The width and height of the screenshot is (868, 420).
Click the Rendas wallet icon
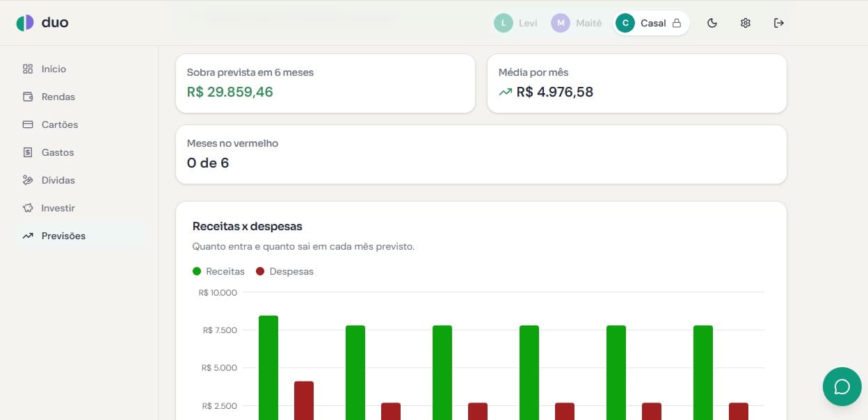pyautogui.click(x=28, y=97)
